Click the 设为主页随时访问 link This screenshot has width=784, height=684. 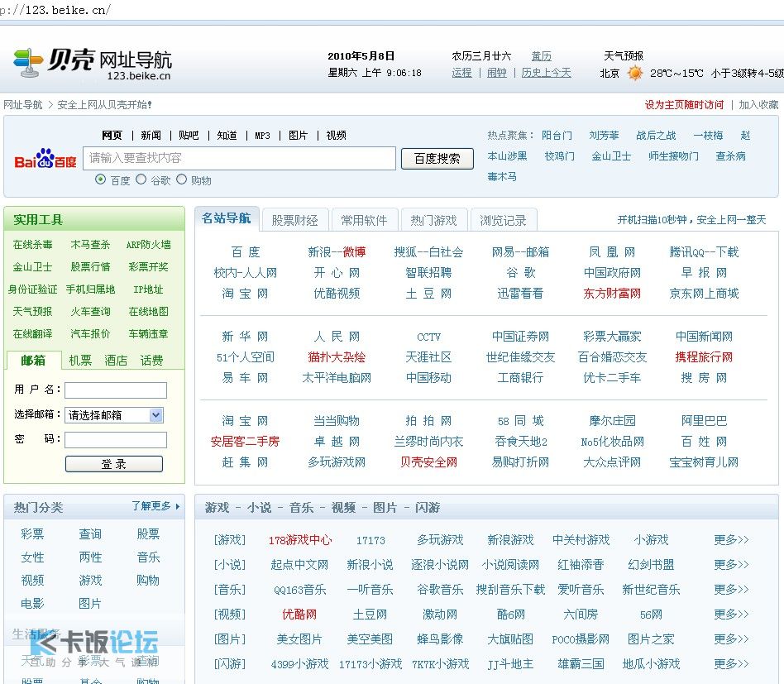coord(684,105)
